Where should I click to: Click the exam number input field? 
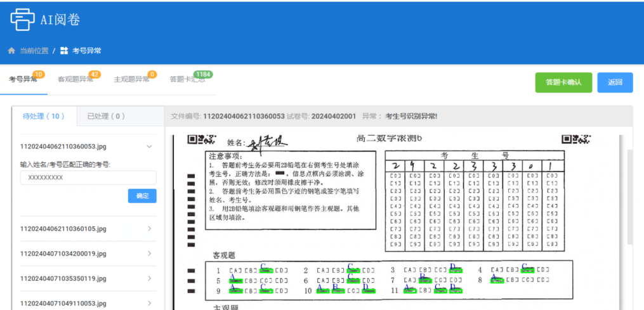88,178
